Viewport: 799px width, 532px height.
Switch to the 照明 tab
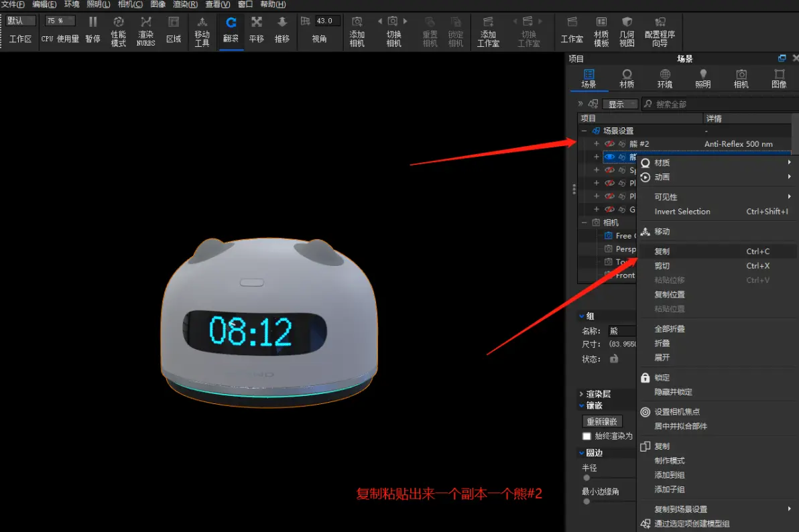point(703,79)
